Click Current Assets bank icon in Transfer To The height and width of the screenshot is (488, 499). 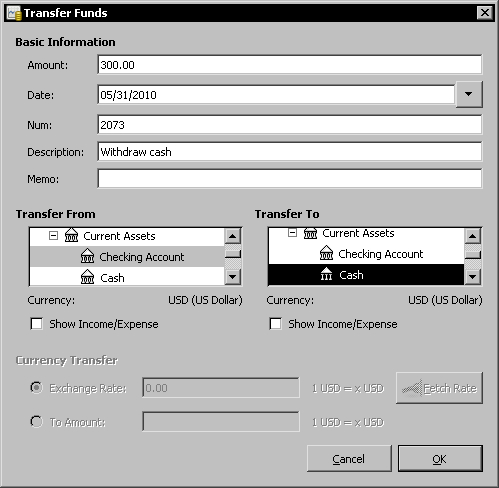pos(310,233)
